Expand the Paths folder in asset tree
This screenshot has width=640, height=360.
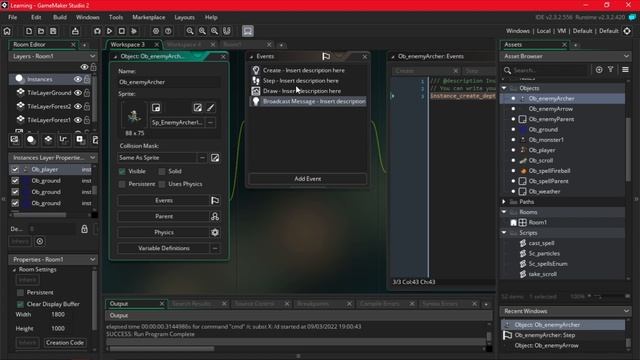(x=504, y=202)
